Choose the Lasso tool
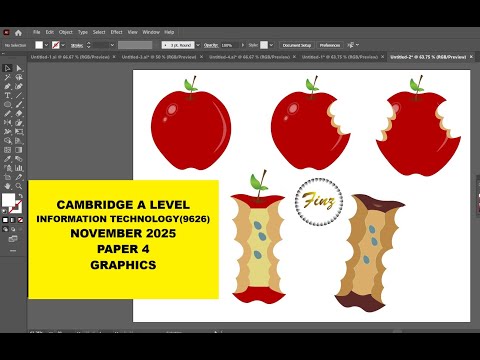The height and width of the screenshot is (360, 480). click(19, 77)
